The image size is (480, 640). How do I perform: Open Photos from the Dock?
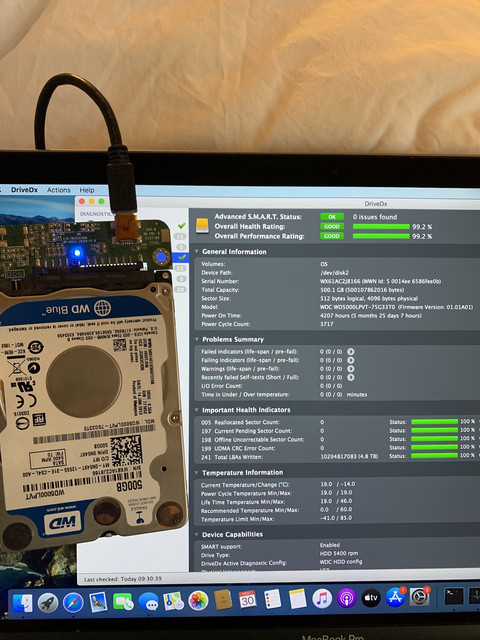click(198, 601)
